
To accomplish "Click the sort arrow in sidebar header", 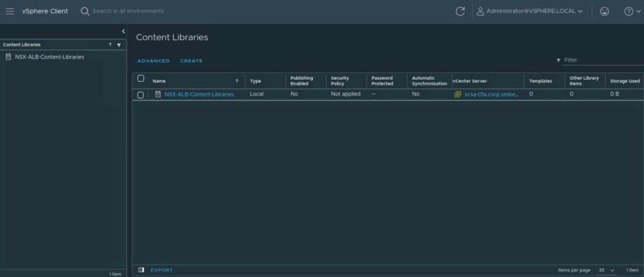I will pos(110,45).
